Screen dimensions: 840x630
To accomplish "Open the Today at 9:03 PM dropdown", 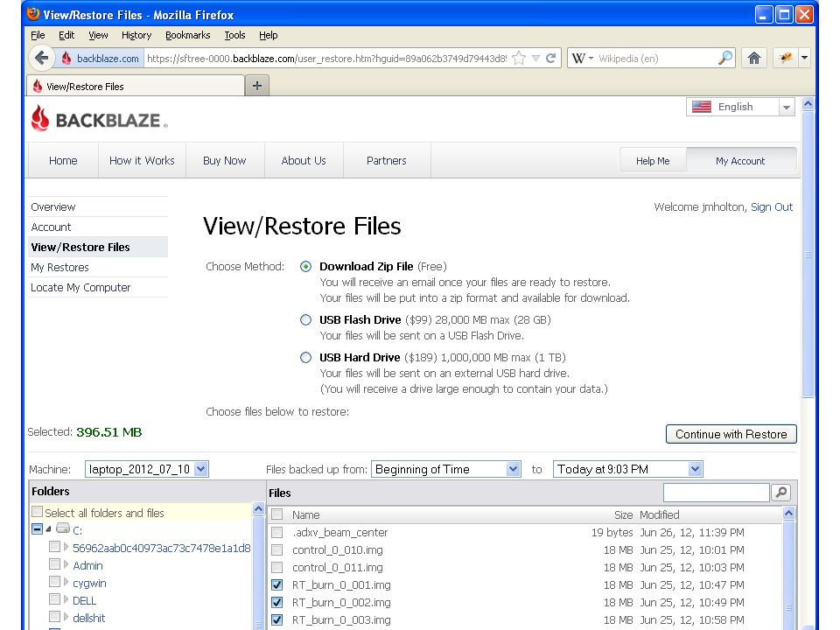I will (x=627, y=469).
